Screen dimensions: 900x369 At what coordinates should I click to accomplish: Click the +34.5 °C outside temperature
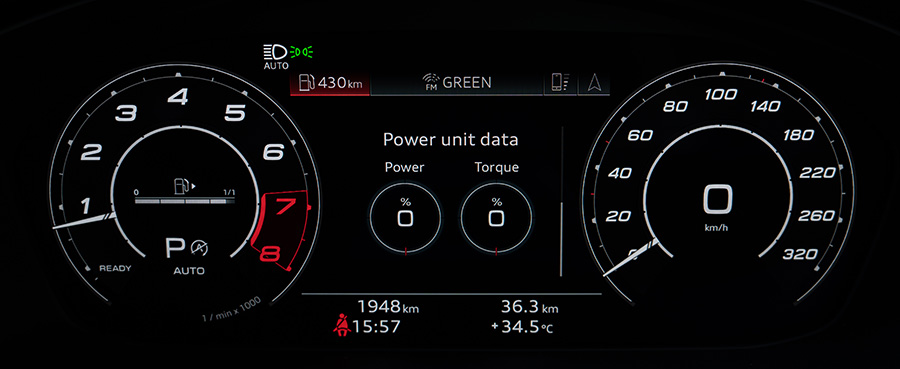pos(522,327)
